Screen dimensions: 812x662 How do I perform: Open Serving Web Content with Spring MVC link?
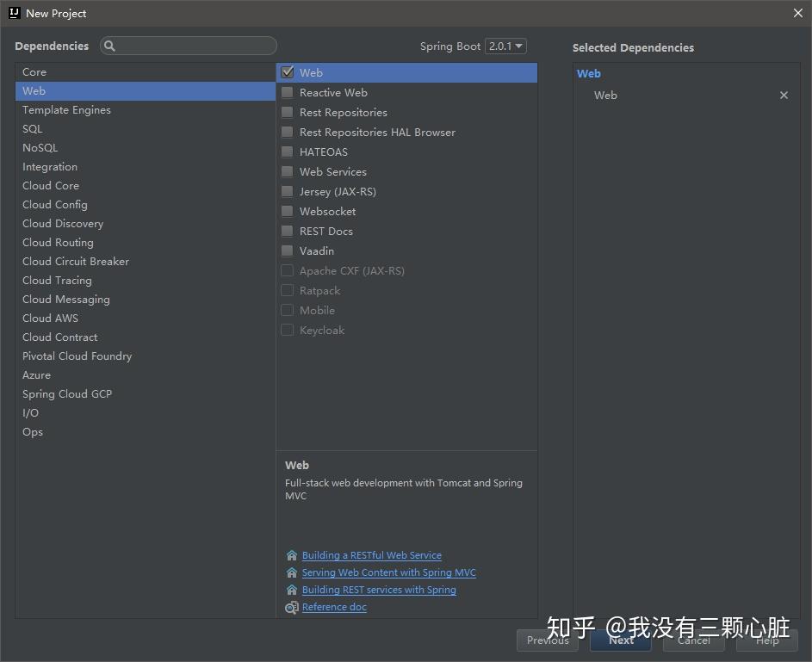[389, 572]
